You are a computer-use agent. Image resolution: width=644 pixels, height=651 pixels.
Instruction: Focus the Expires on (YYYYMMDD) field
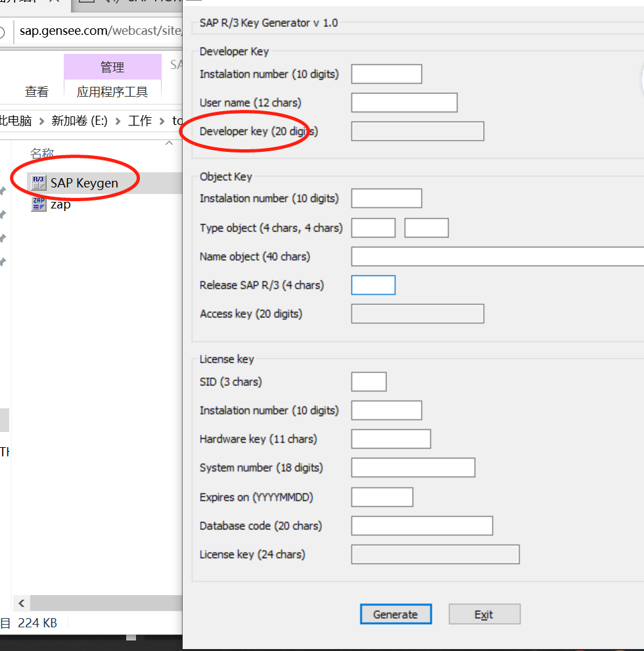pyautogui.click(x=382, y=497)
